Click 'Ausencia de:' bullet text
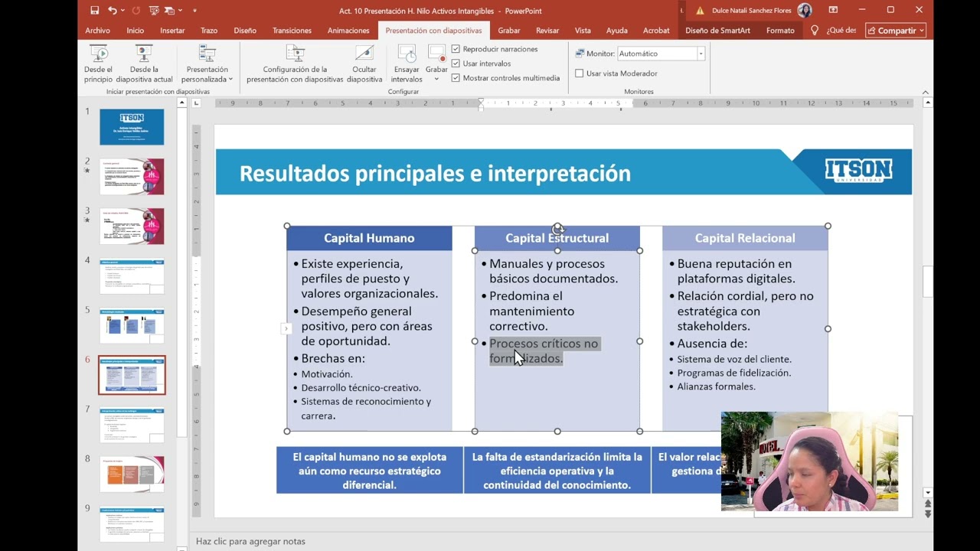 (x=712, y=343)
